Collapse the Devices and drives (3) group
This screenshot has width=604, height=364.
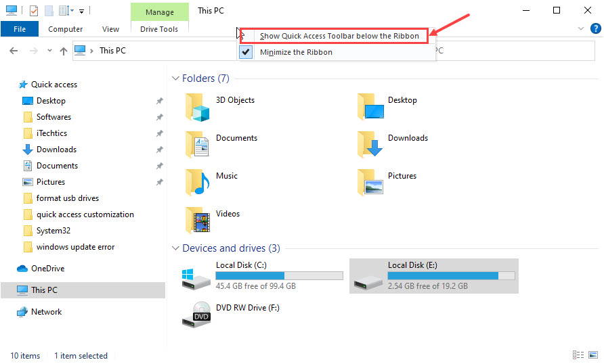click(175, 248)
